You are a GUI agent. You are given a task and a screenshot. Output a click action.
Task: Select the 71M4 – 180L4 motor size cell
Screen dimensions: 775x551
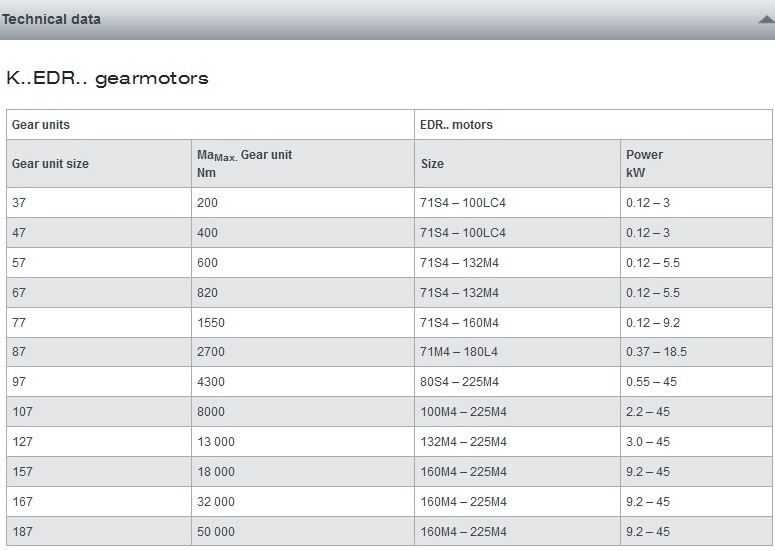coord(517,352)
